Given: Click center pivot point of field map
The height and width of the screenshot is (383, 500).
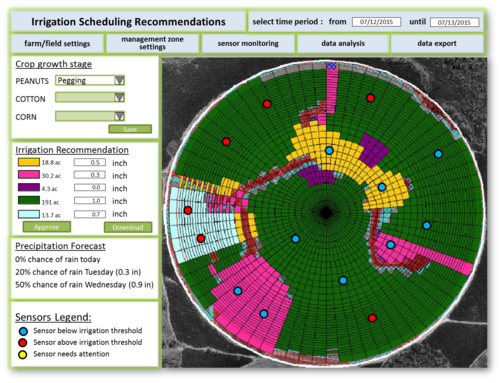Looking at the screenshot, I should [x=326, y=212].
